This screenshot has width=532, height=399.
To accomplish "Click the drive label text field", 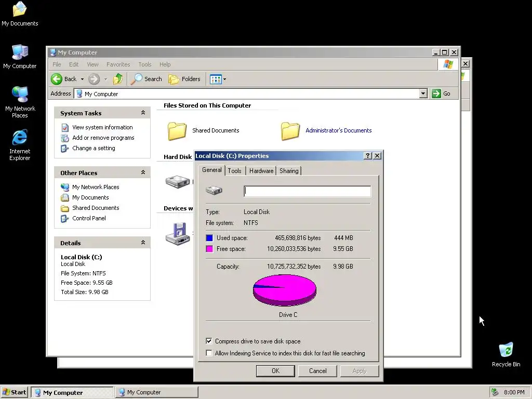I will [308, 191].
